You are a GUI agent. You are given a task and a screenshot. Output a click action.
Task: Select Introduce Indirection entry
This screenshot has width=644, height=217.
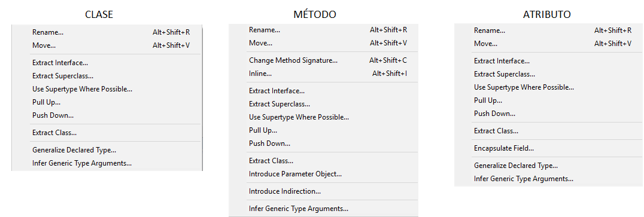click(323, 191)
